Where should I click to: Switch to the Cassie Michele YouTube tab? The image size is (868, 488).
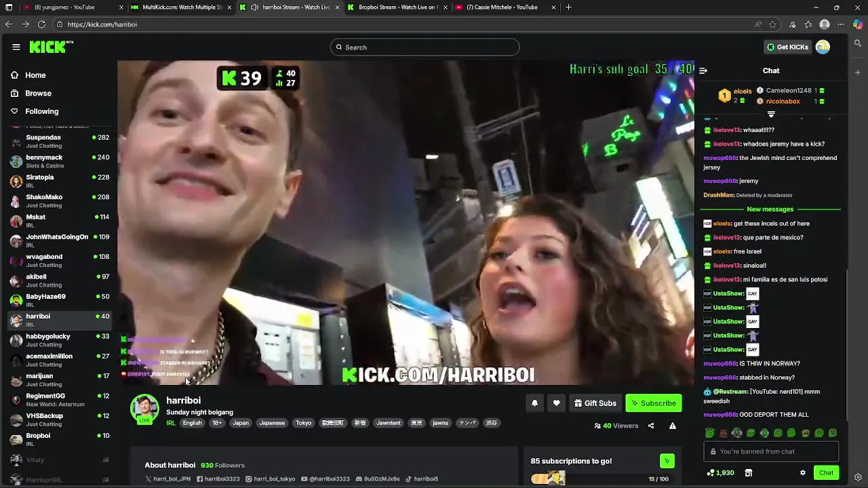[505, 7]
